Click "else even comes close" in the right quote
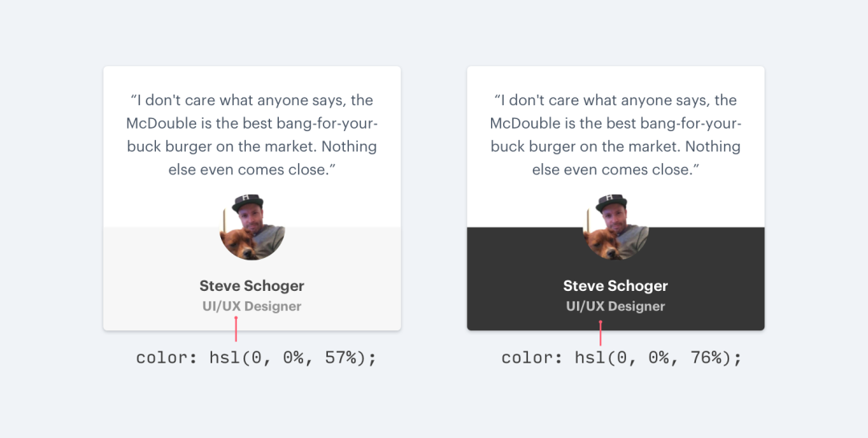 616,170
